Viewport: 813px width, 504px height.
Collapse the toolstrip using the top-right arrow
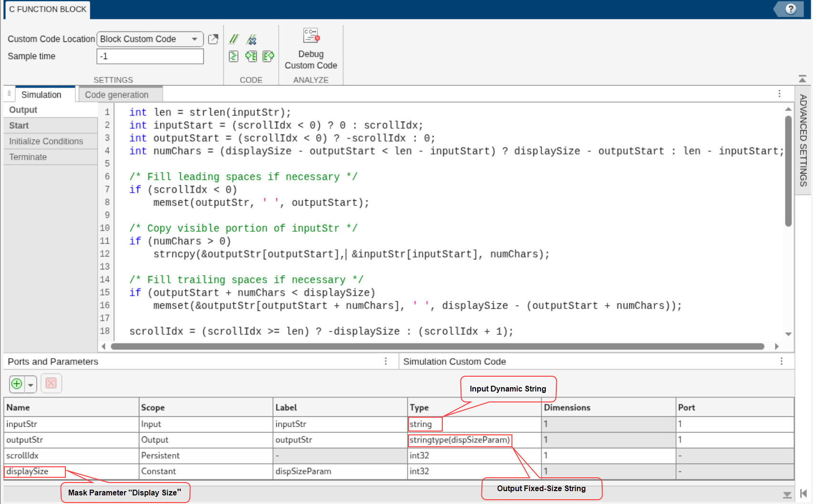click(803, 79)
